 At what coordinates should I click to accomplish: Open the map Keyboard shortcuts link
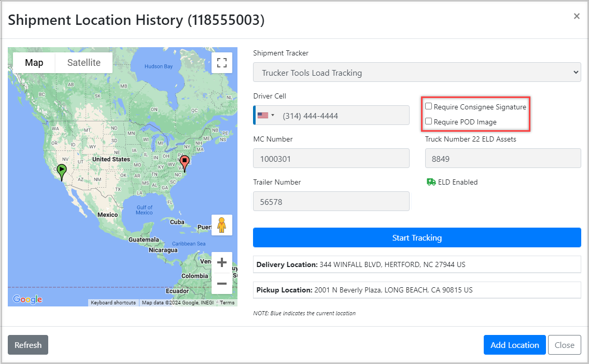tap(113, 303)
